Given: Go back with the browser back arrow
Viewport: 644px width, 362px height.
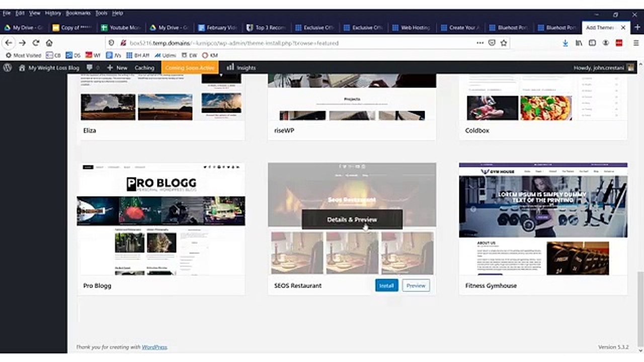Looking at the screenshot, I should pyautogui.click(x=9, y=43).
